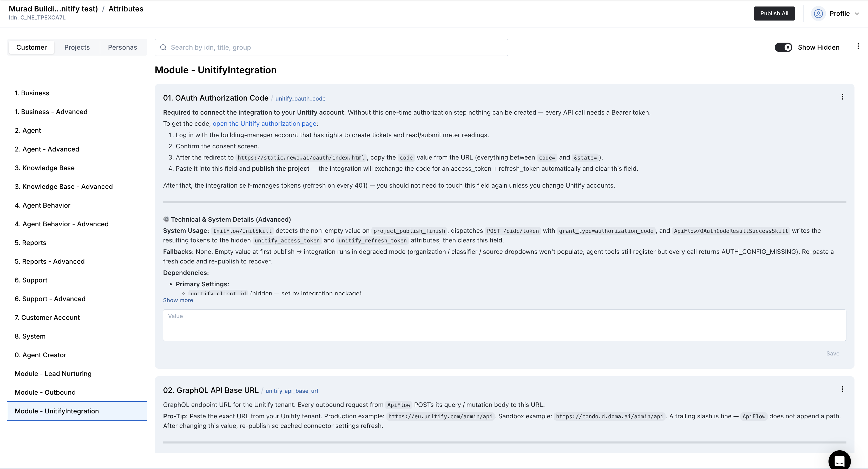The width and height of the screenshot is (868, 469).
Task: Click the unitify_api_base_url idn link
Action: point(292,391)
